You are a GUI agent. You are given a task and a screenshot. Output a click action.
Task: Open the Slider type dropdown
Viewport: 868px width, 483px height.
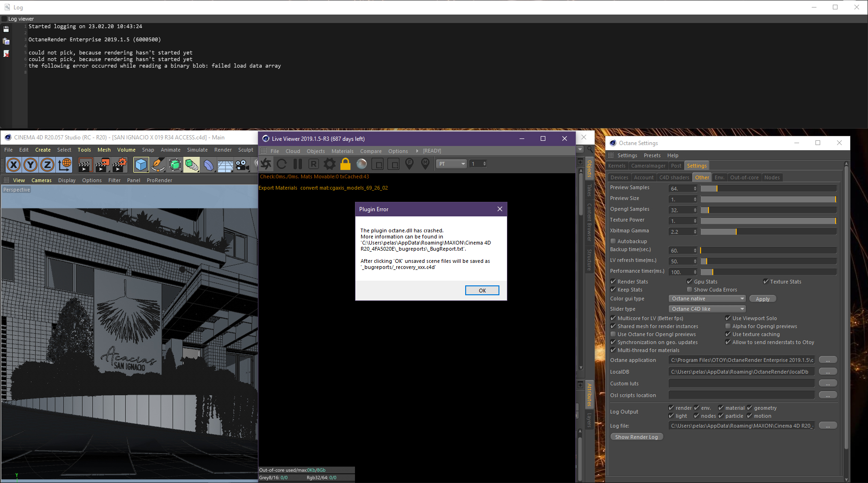tap(707, 309)
